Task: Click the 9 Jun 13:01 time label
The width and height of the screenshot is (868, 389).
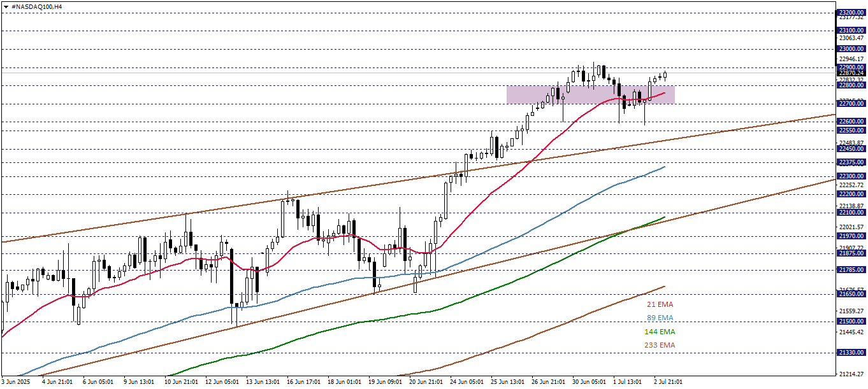Action: tap(139, 382)
